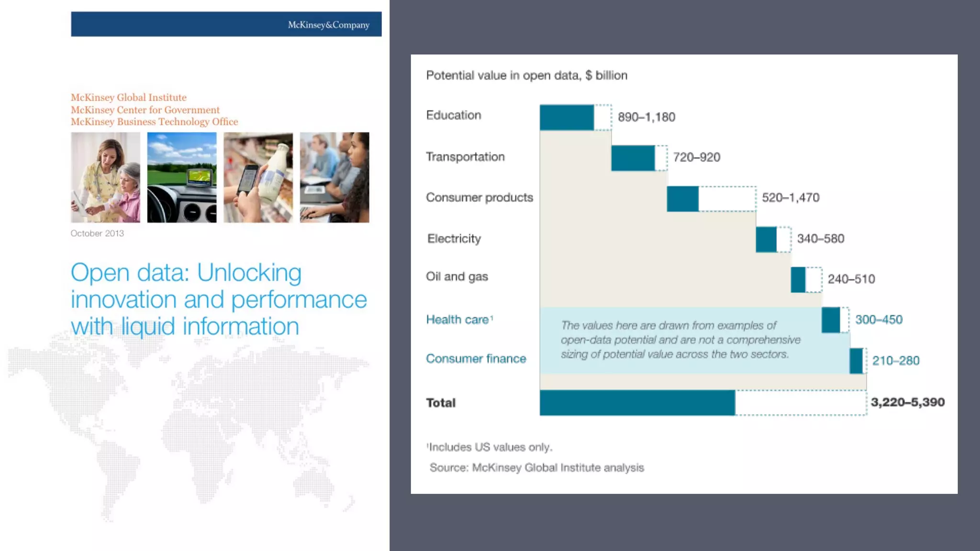Select the phone scanning milk bottle photo

(x=258, y=177)
